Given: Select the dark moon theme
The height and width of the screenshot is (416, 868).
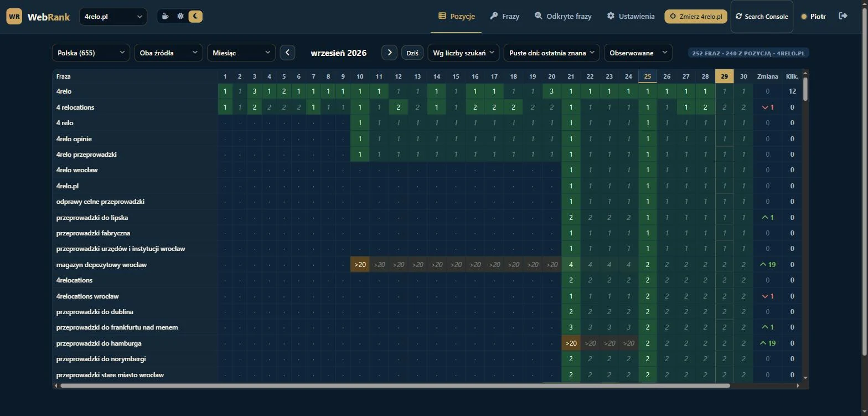Looking at the screenshot, I should click(195, 17).
